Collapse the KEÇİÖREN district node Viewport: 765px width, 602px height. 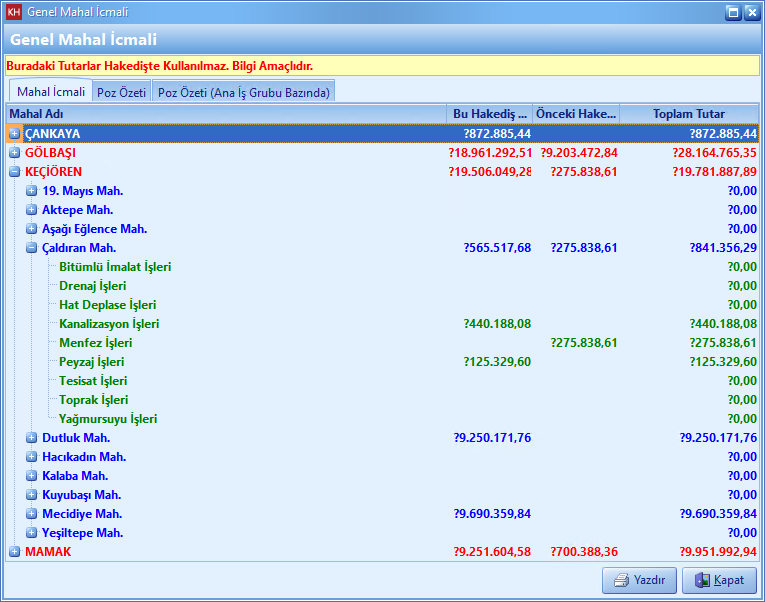pyautogui.click(x=15, y=172)
